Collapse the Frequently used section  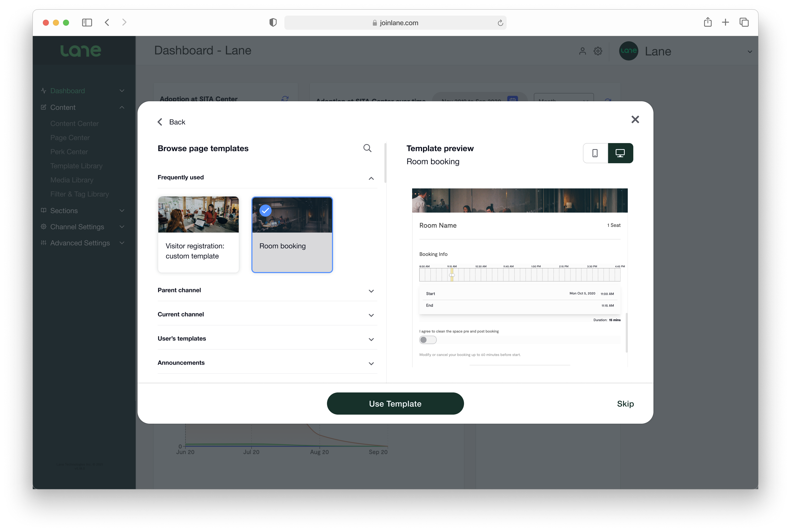pos(371,178)
